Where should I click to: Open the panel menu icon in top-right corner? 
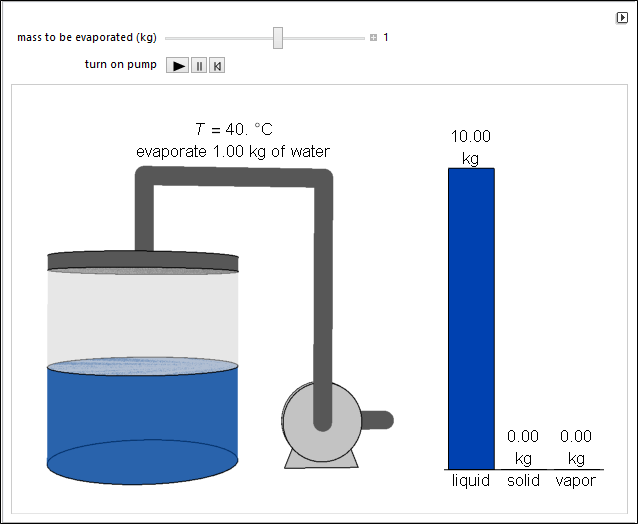[x=621, y=18]
